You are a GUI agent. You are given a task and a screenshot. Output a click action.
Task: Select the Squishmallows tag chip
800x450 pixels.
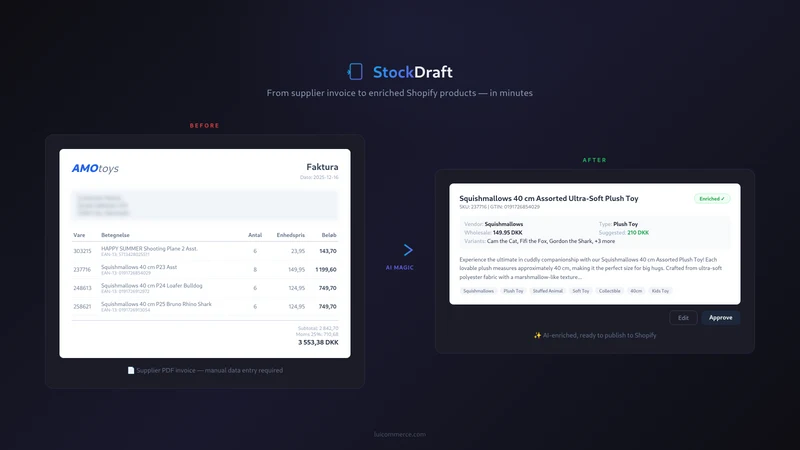(479, 291)
